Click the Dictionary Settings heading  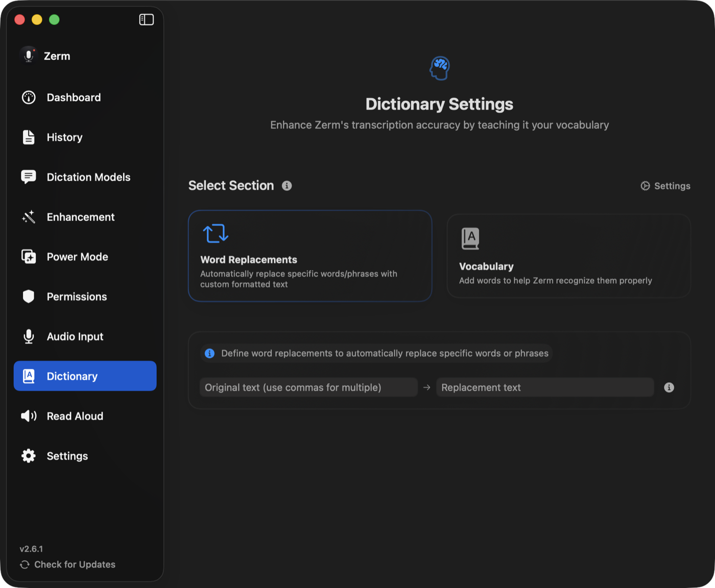point(439,104)
